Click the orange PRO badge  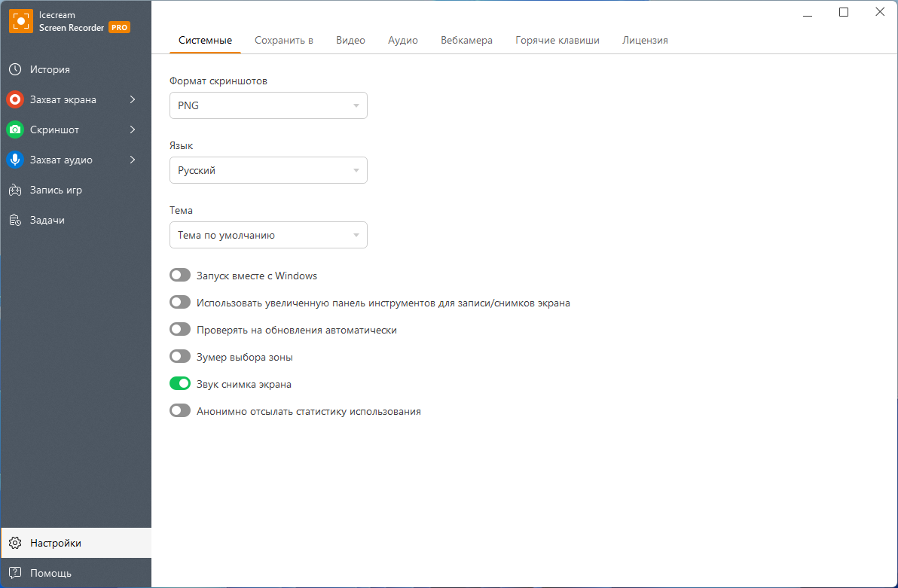tap(119, 27)
